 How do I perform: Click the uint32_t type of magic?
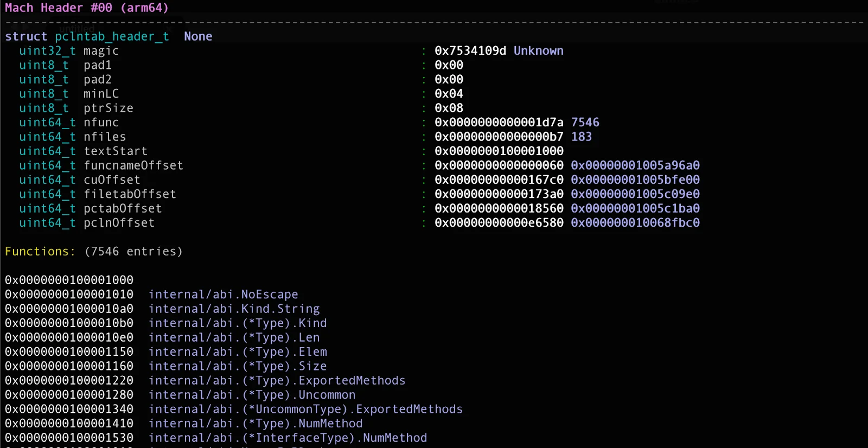[x=47, y=50]
